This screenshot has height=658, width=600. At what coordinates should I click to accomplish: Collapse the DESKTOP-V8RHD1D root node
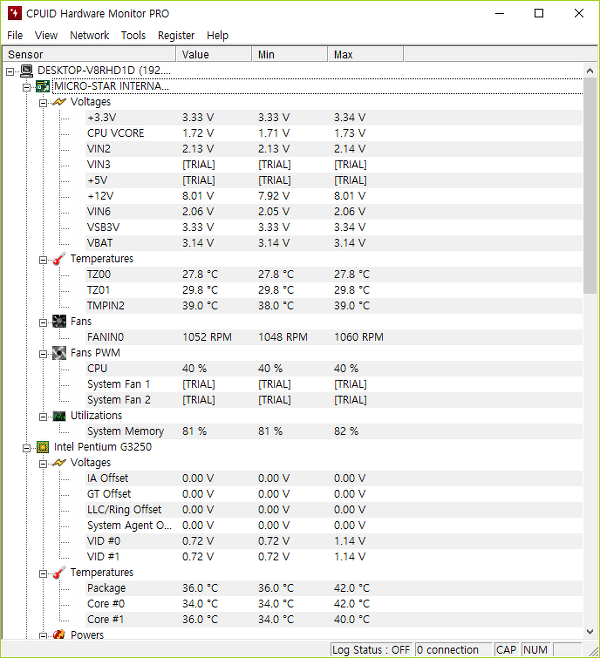tap(10, 72)
